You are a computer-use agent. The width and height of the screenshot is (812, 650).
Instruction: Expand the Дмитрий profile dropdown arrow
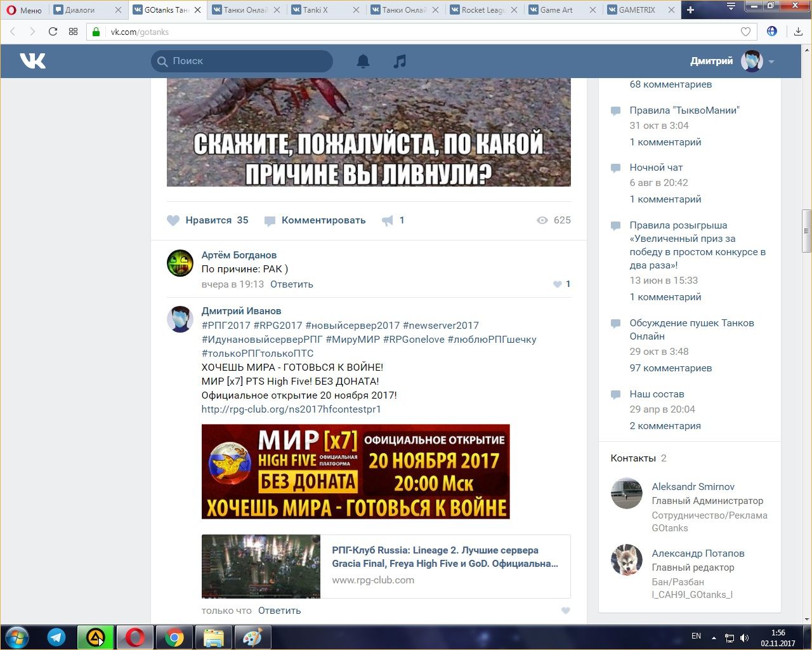coord(771,62)
